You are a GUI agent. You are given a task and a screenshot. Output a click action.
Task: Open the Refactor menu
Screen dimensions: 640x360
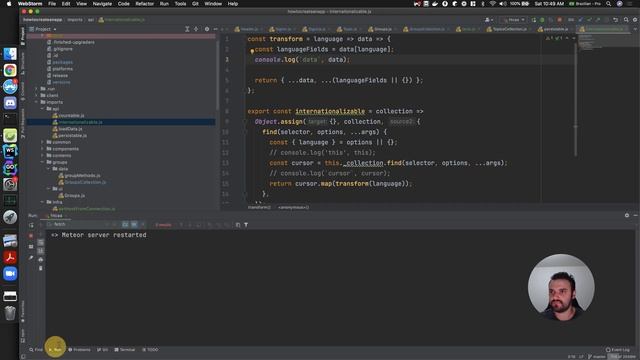pos(144,4)
